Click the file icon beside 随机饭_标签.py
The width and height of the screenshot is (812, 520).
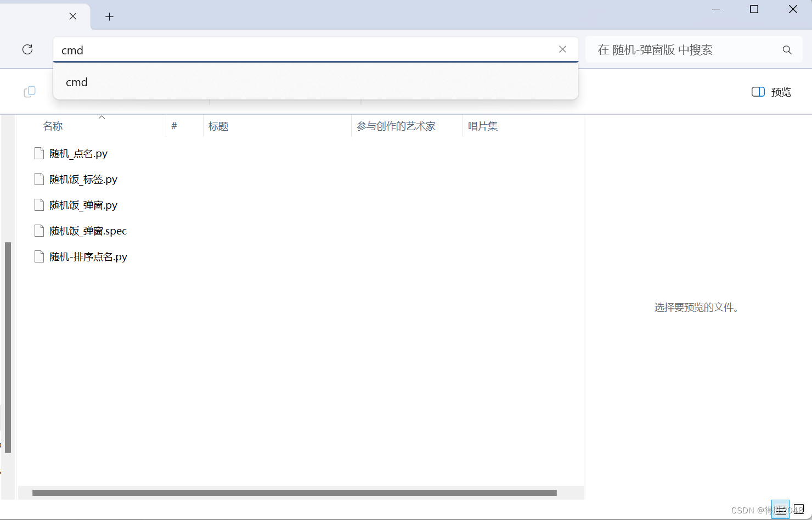point(39,179)
